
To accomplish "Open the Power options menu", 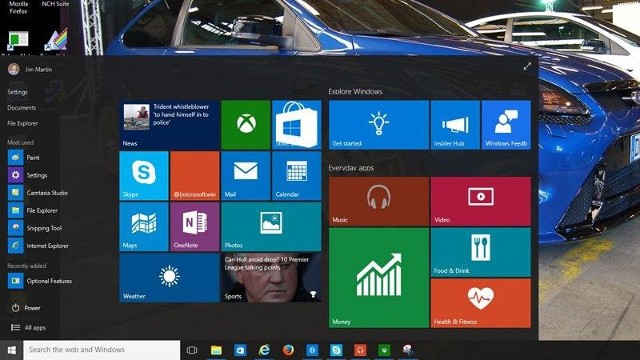I will 26,308.
